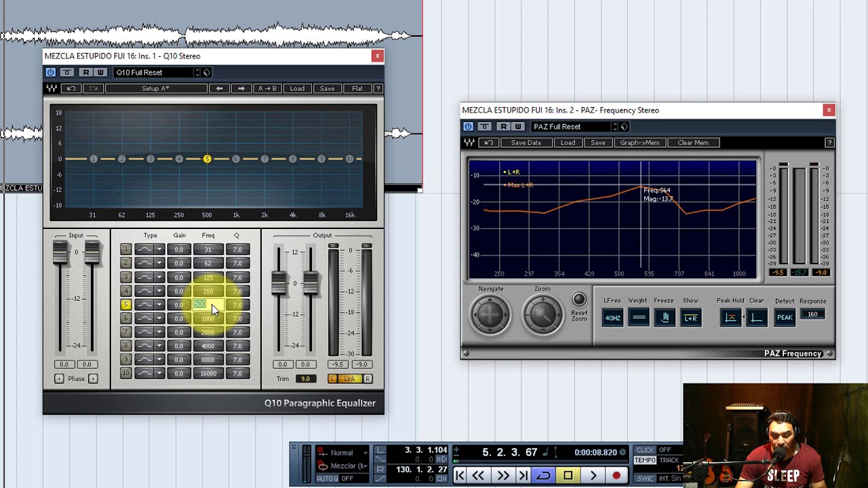Open PAZ preset management diamond icon

[x=625, y=127]
